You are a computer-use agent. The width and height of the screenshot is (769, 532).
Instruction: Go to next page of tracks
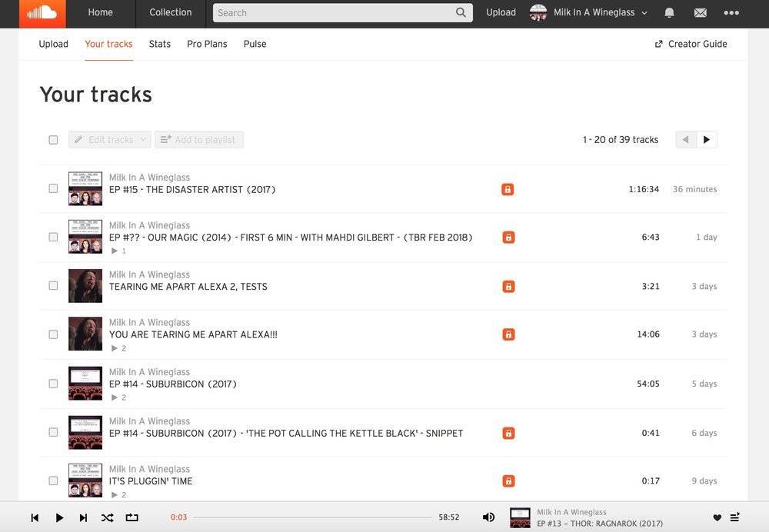pos(707,140)
